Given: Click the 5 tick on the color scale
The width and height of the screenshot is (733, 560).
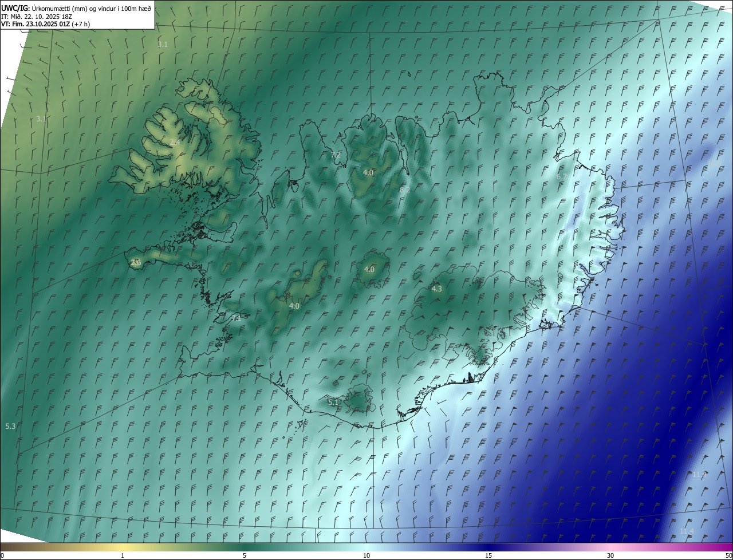Looking at the screenshot, I should click(245, 555).
